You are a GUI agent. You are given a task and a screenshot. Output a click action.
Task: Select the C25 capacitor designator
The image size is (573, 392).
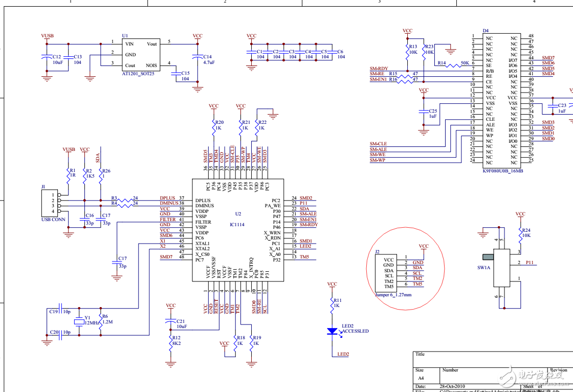[433, 111]
